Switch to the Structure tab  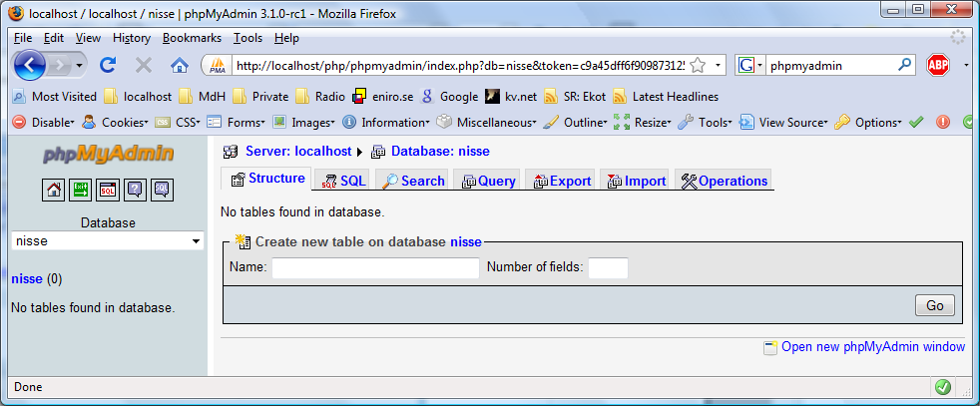[267, 179]
